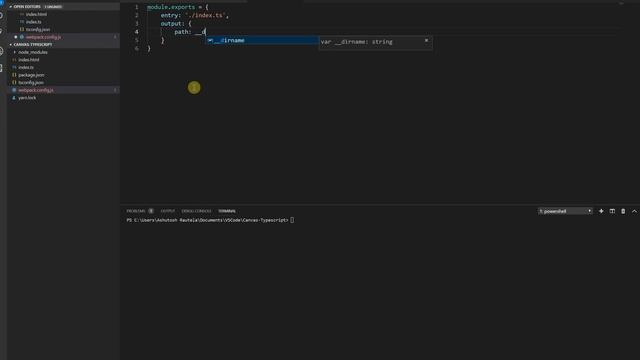Place cursor on 'entry: ./index.ts' line
Viewport: 640px width, 360px height.
[x=195, y=16]
